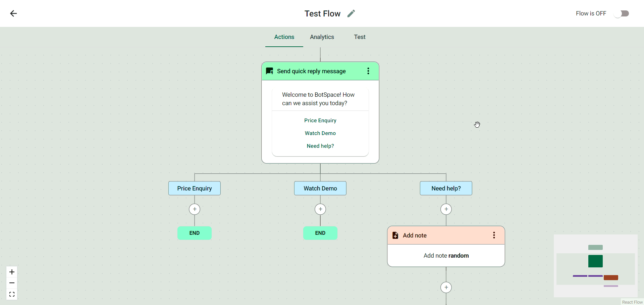Screen dimensions: 644x305
Task: Zoom in on the flow canvas
Action: click(12, 272)
